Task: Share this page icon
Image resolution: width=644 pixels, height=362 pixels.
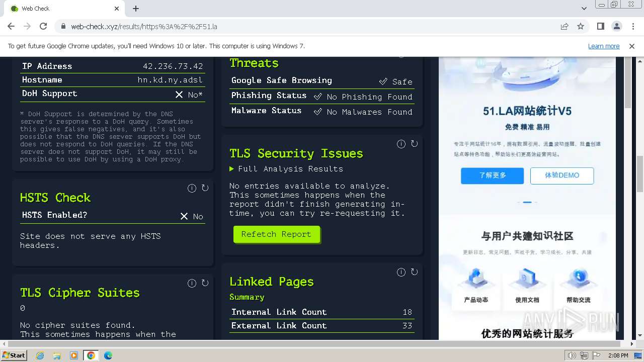Action: pyautogui.click(x=565, y=26)
